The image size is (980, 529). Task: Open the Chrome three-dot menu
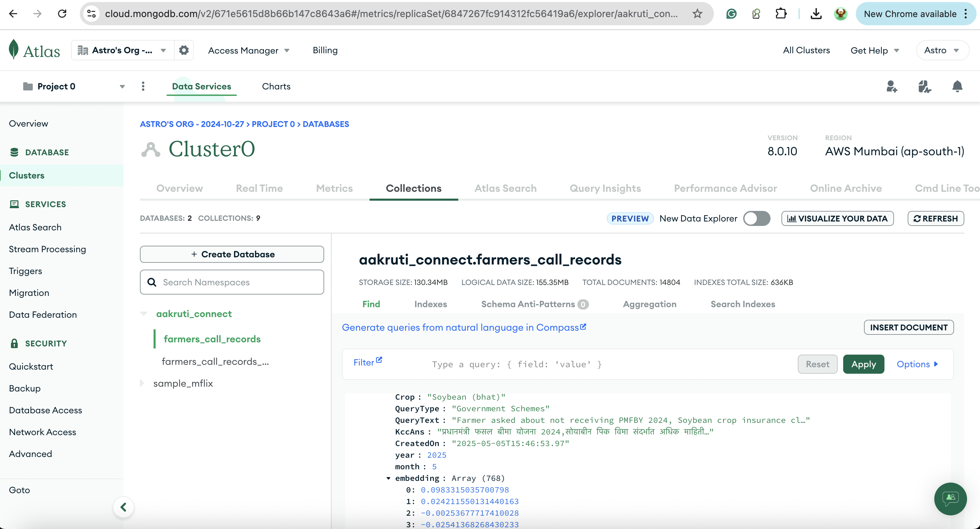[966, 14]
